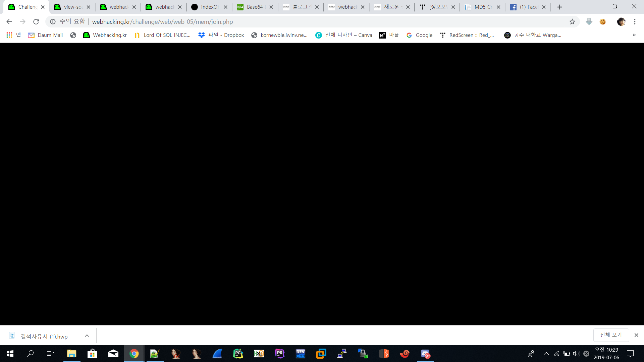
Task: Click 전체 보기 downloads button
Action: coord(611,335)
